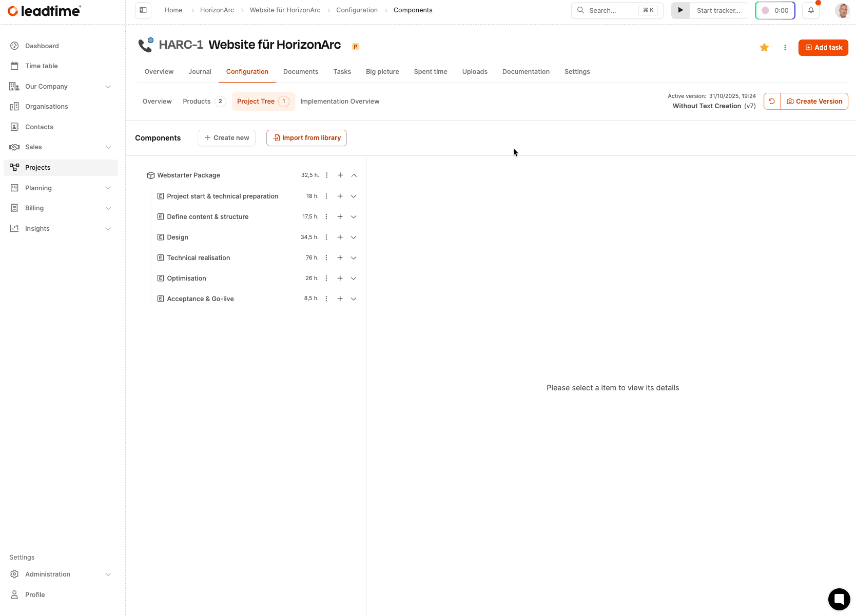856x616 pixels.
Task: Open project options three-dot menu
Action: pos(785,48)
